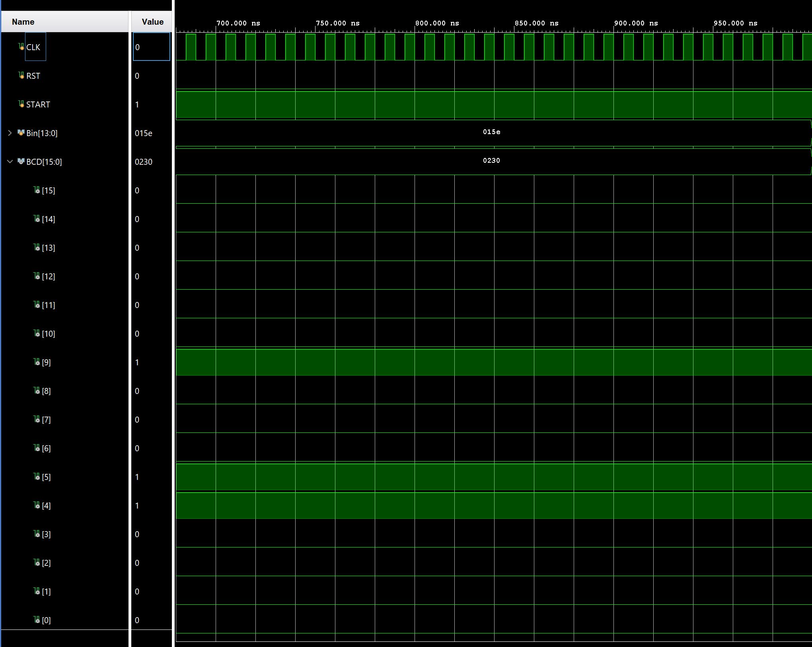
Task: Click the 700.000 ns mark on the timeline
Action: pos(238,23)
